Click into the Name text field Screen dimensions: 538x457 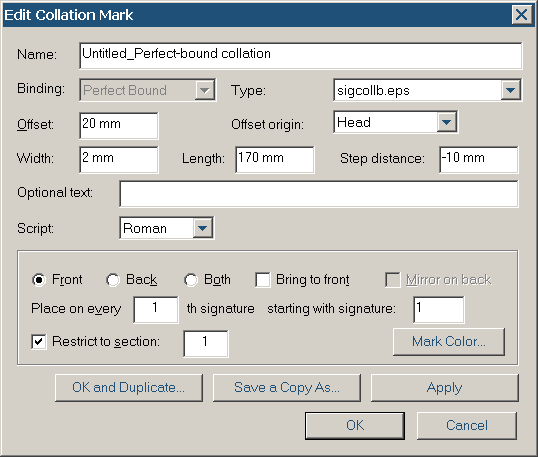tap(301, 55)
